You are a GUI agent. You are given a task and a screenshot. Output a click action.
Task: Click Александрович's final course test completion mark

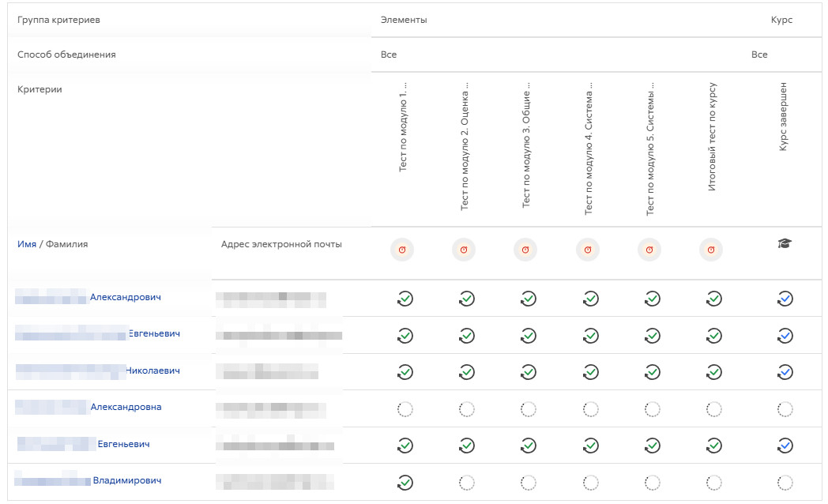tap(714, 299)
